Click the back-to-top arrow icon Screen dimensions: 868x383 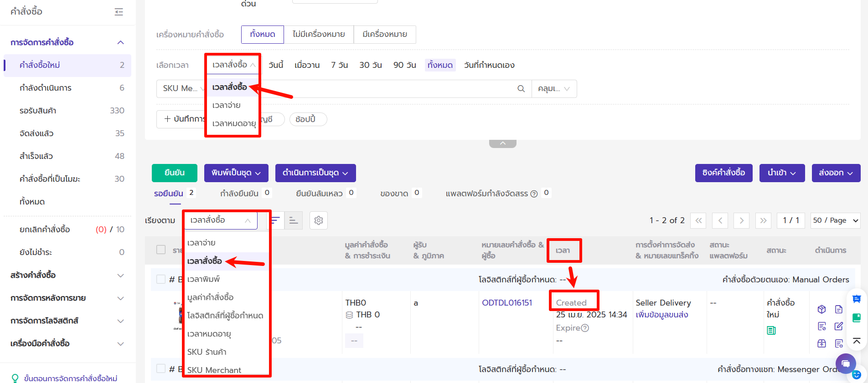[x=857, y=341]
